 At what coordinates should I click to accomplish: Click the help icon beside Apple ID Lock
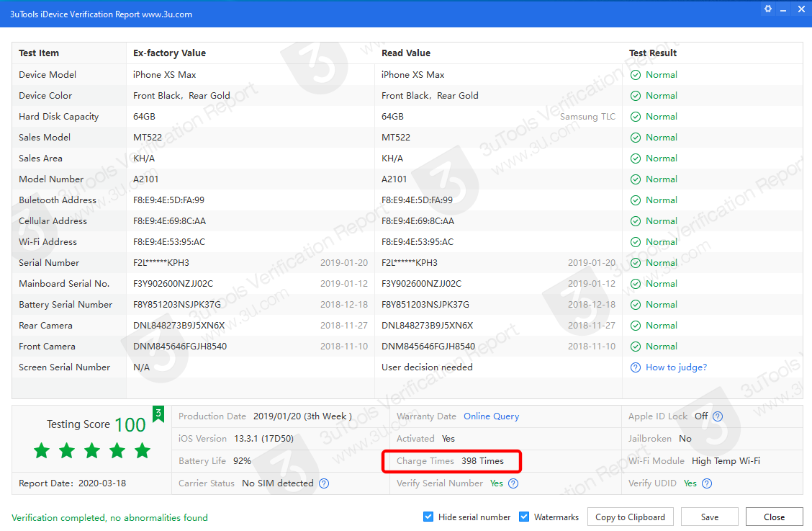point(717,416)
